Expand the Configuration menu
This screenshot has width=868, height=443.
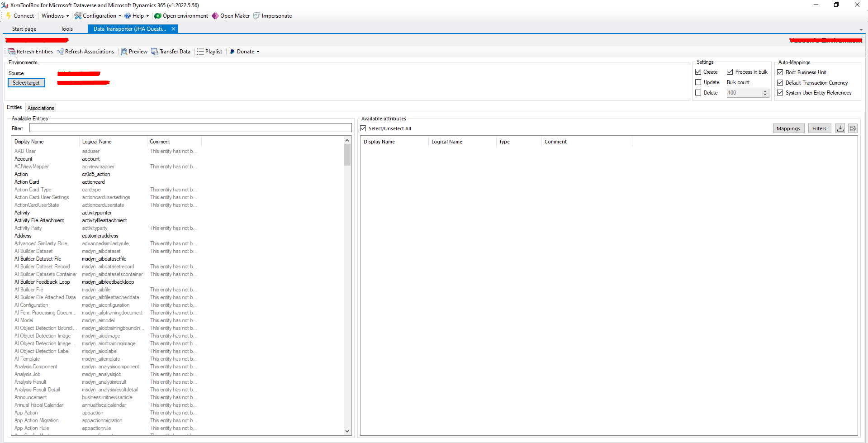click(x=98, y=15)
